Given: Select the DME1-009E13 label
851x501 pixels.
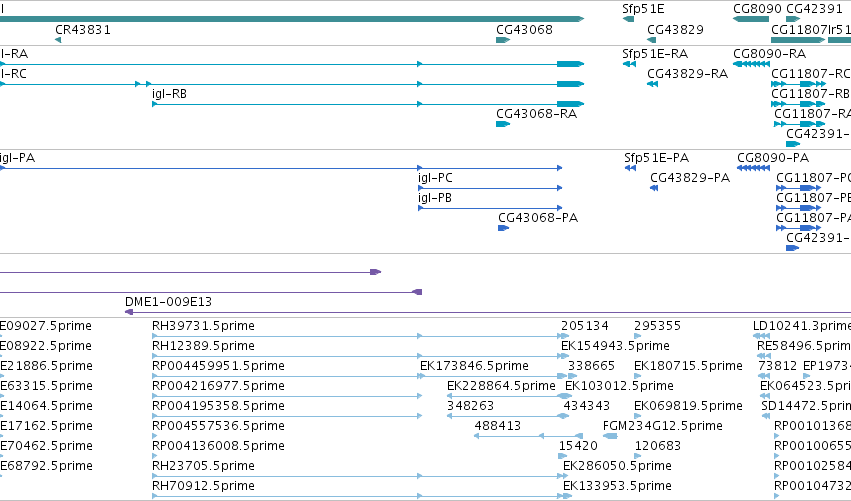Looking at the screenshot, I should [x=168, y=302].
